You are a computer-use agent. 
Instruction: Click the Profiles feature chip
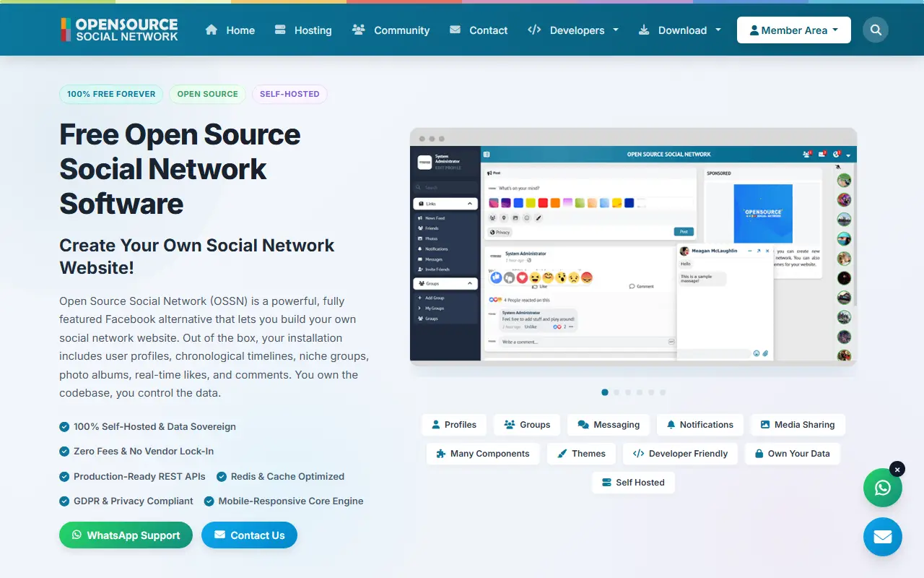pos(454,425)
